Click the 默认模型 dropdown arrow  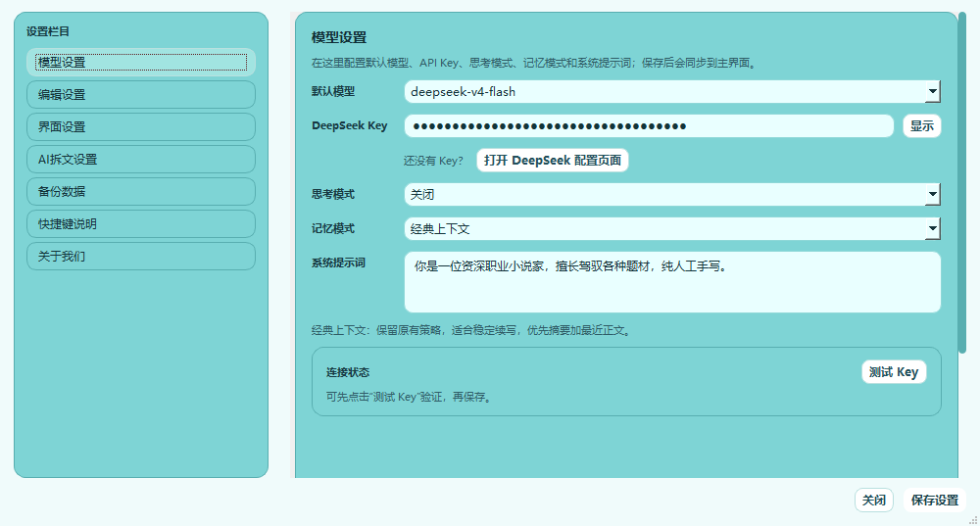933,92
